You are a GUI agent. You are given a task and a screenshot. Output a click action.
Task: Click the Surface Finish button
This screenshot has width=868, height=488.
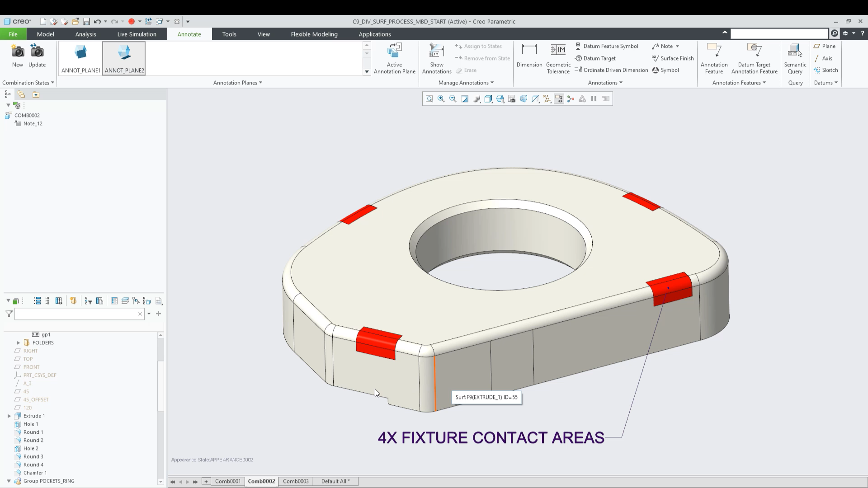point(673,58)
